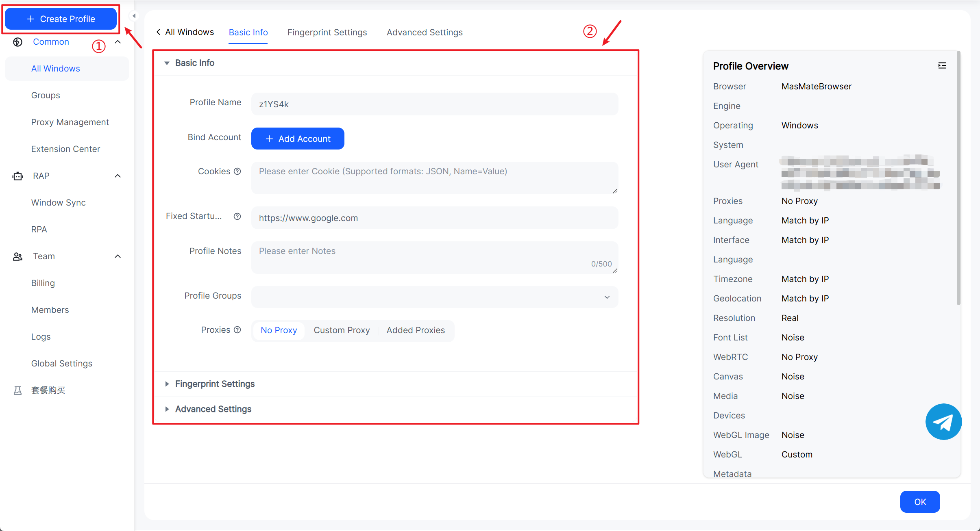This screenshot has height=531, width=980.
Task: Open Proxy Management in the sidebar
Action: point(70,122)
